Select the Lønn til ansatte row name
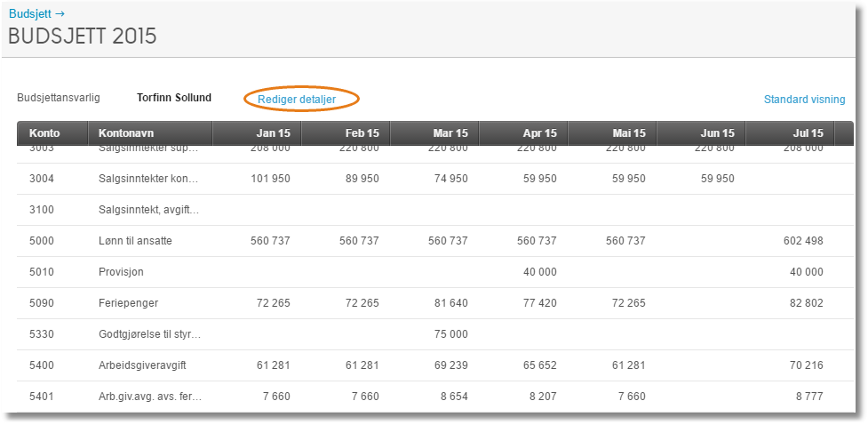Screen dimensions: 868x425 [135, 241]
